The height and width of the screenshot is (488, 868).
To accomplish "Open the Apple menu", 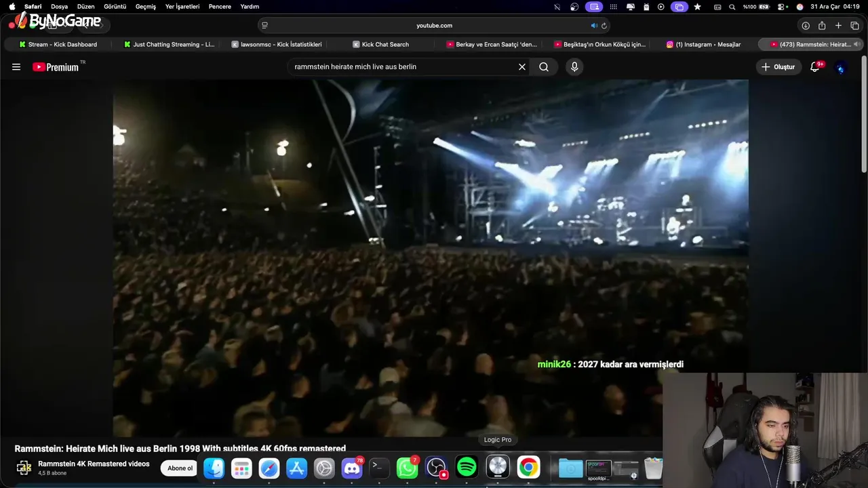I will click(x=12, y=7).
